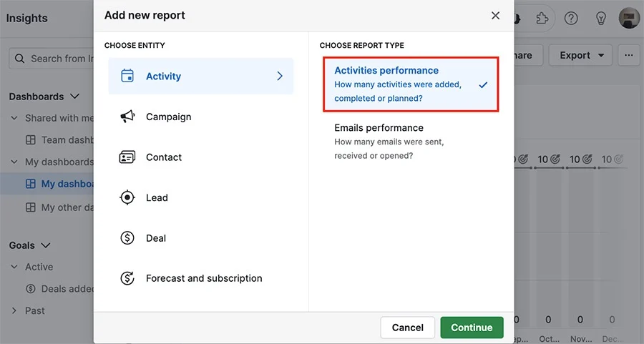Open the My other dashboard item
The image size is (644, 344).
click(x=59, y=207)
